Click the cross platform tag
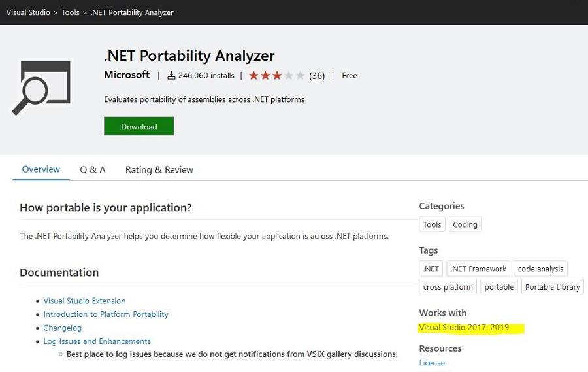Image resolution: width=588 pixels, height=372 pixels. (448, 286)
